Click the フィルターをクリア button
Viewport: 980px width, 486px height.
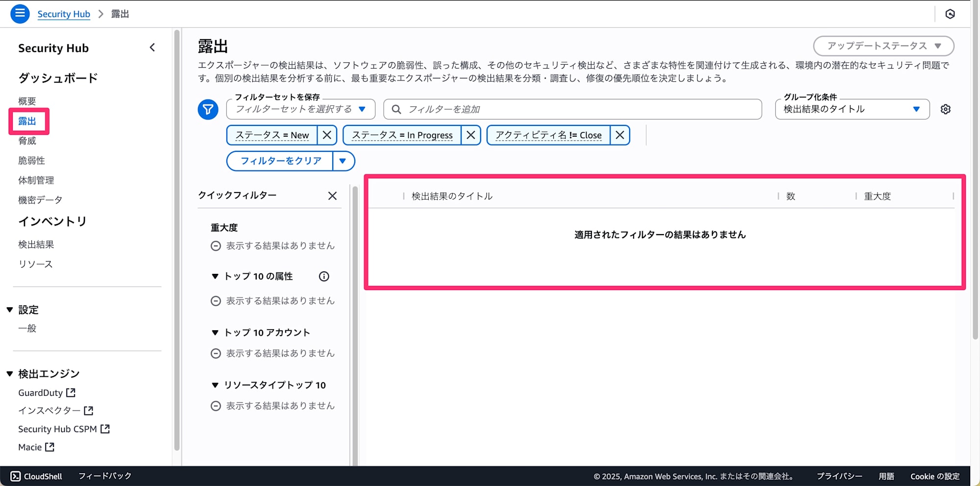[x=280, y=161]
